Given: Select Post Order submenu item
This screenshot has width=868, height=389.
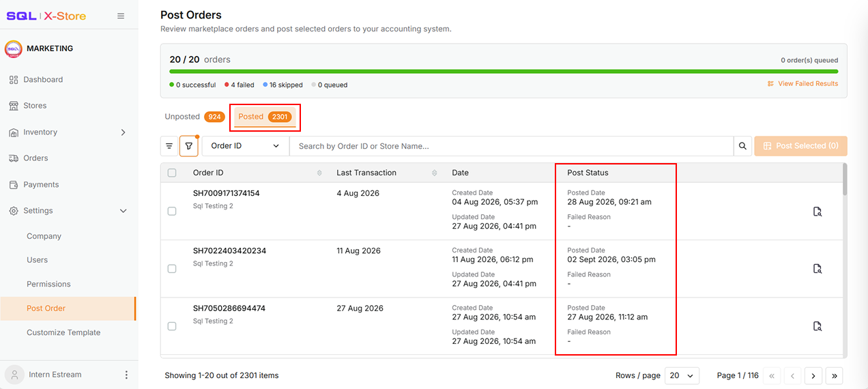Looking at the screenshot, I should pos(68,308).
